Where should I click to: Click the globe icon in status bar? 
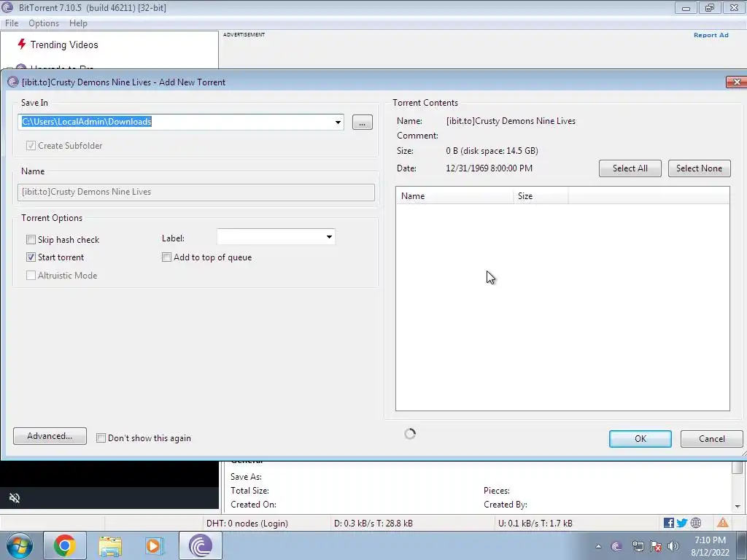coord(696,523)
